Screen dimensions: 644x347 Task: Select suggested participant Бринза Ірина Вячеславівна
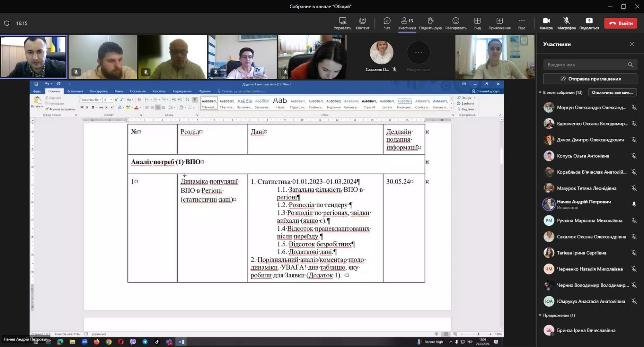(x=590, y=330)
